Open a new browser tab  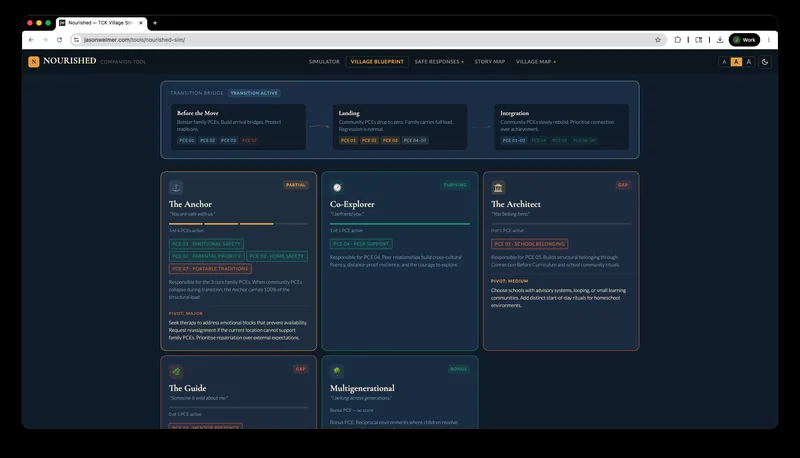tap(155, 23)
